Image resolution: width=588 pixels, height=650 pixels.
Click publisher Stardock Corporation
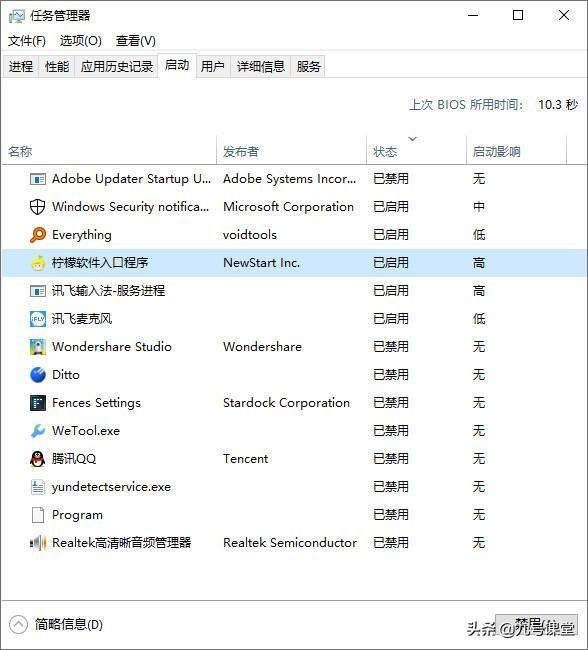pos(286,403)
